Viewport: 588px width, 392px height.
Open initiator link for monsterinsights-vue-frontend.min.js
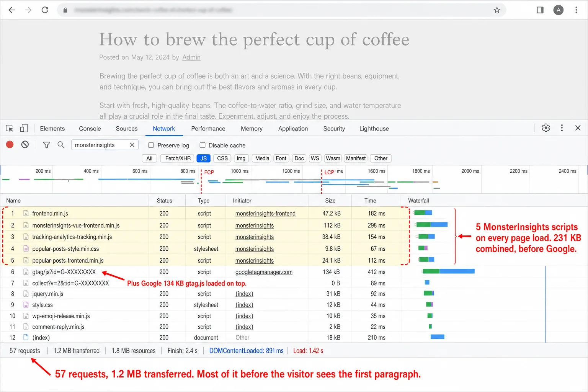click(255, 225)
